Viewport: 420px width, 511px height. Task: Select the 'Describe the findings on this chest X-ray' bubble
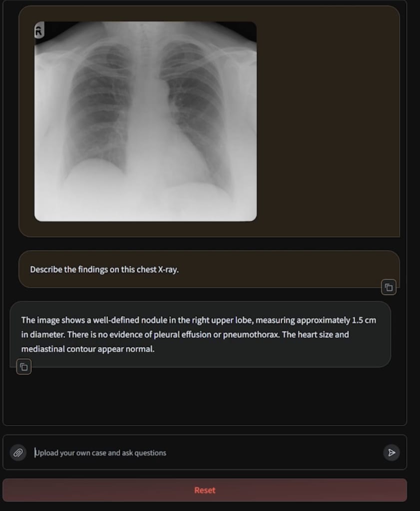(x=209, y=269)
